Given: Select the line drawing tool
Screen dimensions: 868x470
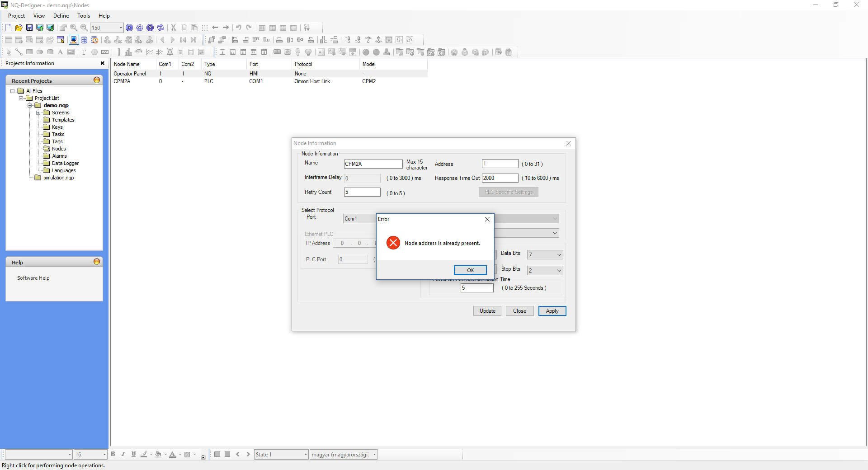Looking at the screenshot, I should [x=19, y=52].
